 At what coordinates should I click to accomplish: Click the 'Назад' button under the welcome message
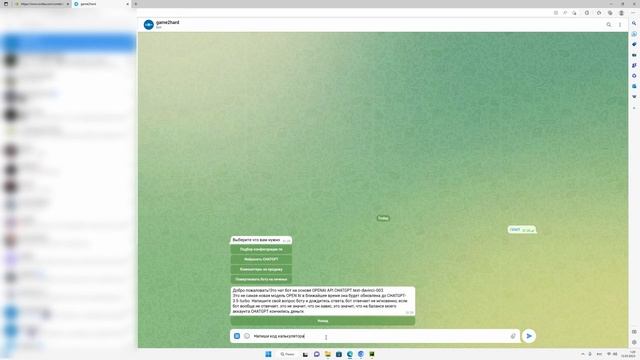[x=322, y=321]
